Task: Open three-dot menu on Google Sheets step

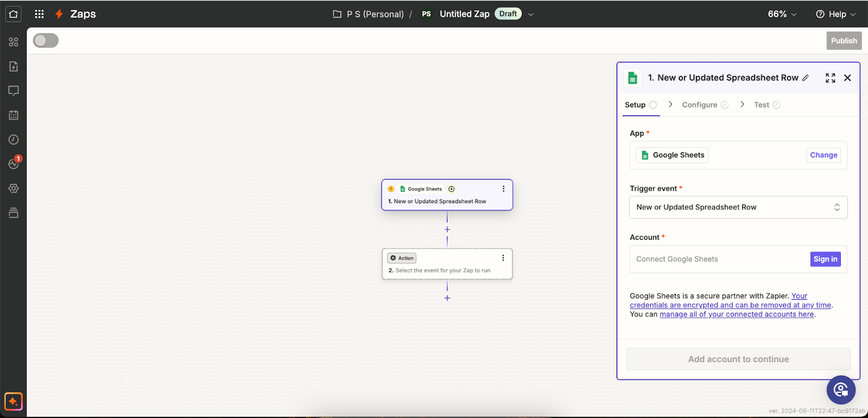Action: coord(503,189)
